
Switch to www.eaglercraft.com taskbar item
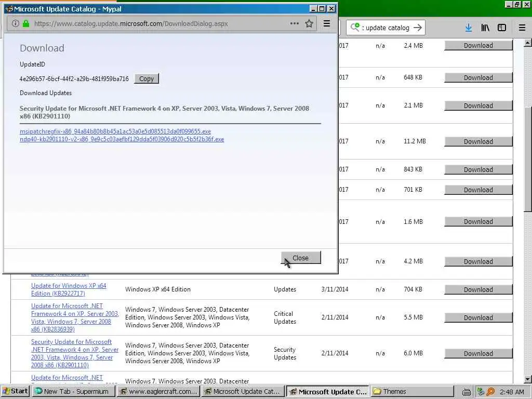tap(158, 392)
